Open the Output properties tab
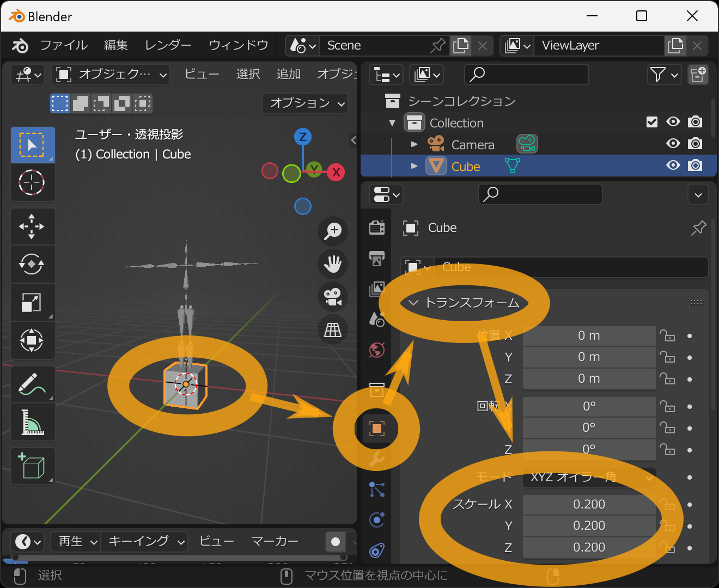 (377, 258)
